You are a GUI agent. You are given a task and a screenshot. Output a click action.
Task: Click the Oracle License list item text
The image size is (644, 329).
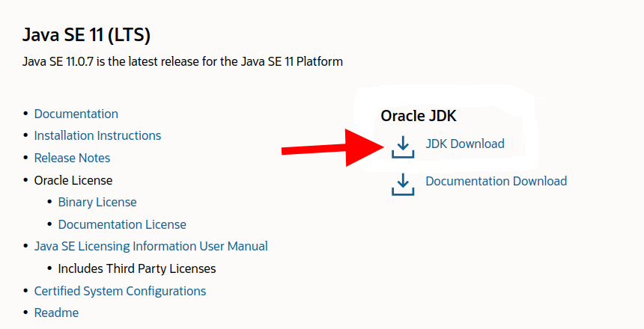coord(73,180)
